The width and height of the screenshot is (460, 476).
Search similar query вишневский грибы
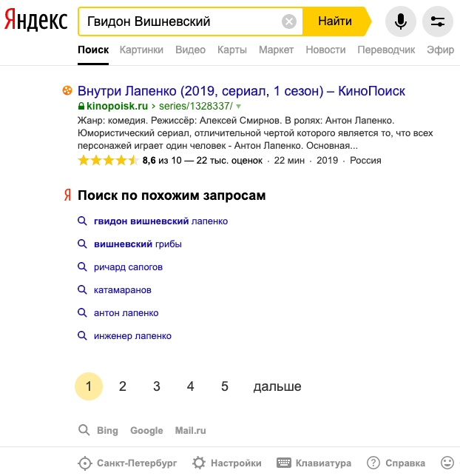(138, 244)
